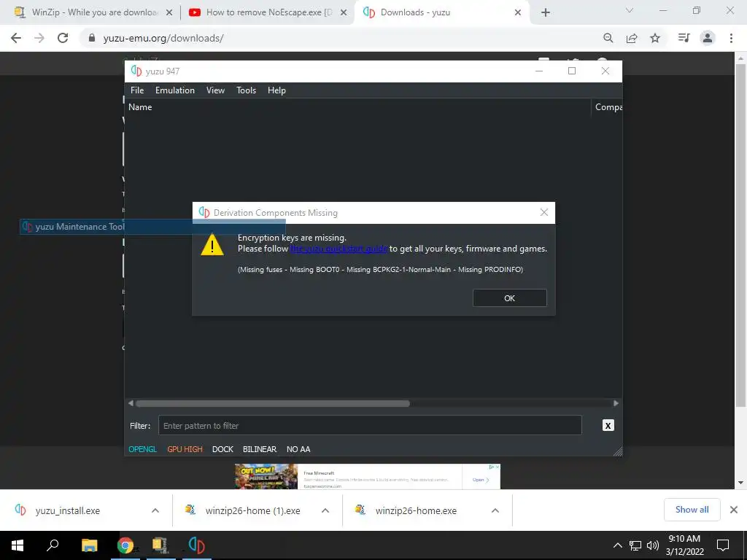Click yuzu icon on the taskbar
The image size is (747, 560).
click(x=196, y=545)
